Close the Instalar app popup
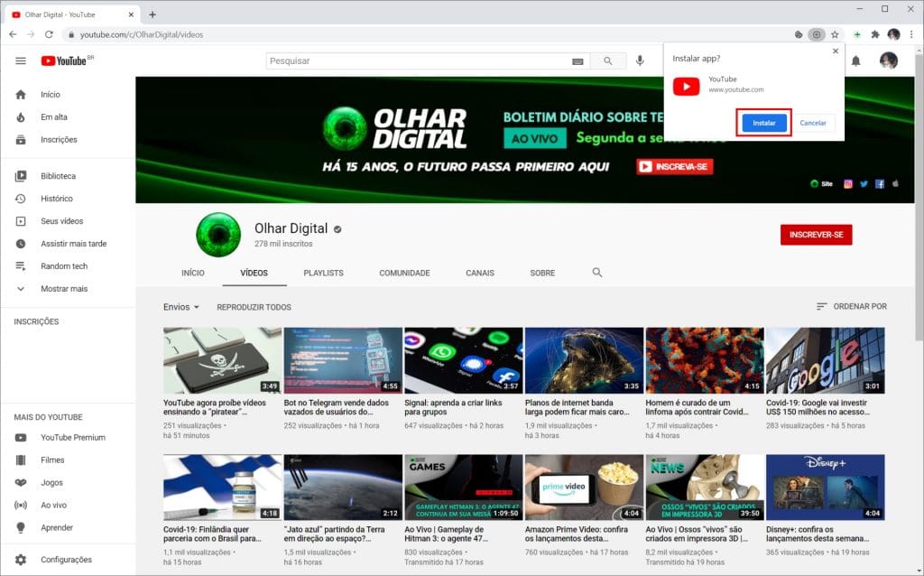 click(x=835, y=51)
